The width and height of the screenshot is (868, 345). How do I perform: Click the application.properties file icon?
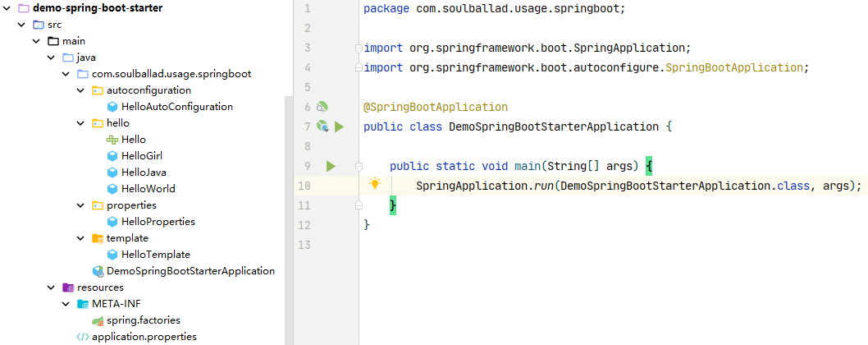(x=83, y=337)
